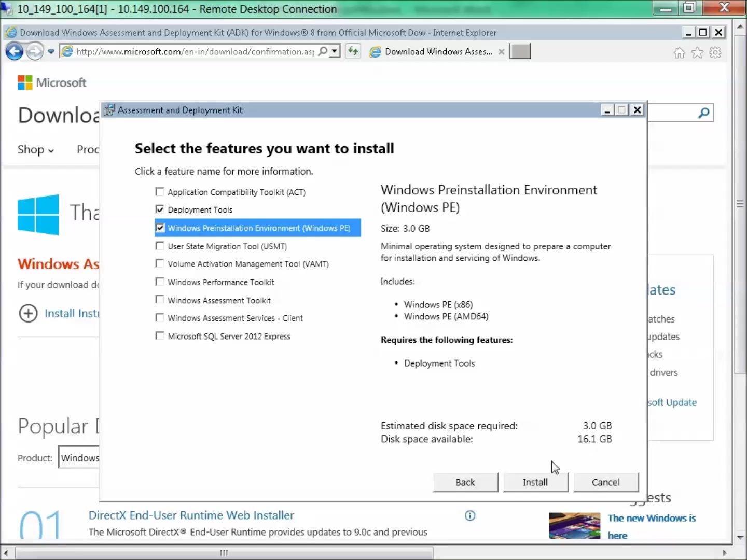Select the Download Windows Asses... browser tab
Image resolution: width=747 pixels, height=560 pixels.
tap(438, 52)
